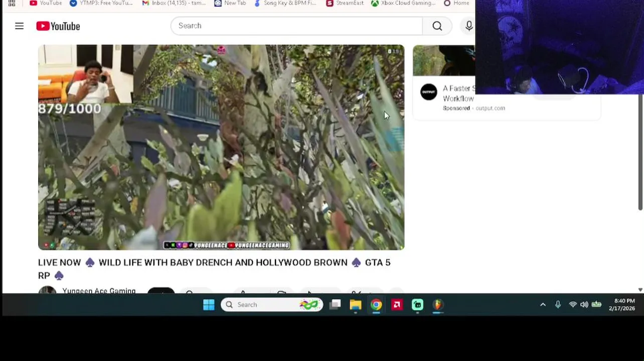This screenshot has width=644, height=361.
Task: Open the Home bookmark
Action: (x=456, y=3)
